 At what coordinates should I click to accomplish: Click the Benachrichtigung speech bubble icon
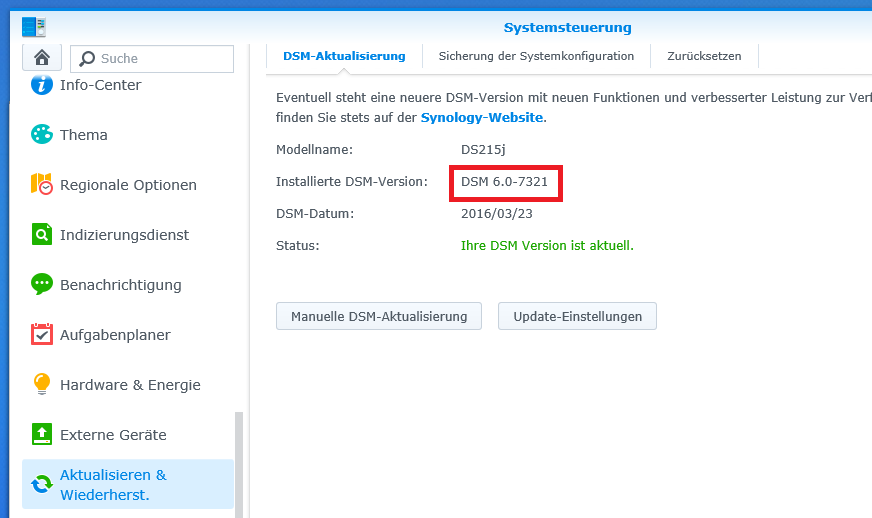[x=42, y=284]
